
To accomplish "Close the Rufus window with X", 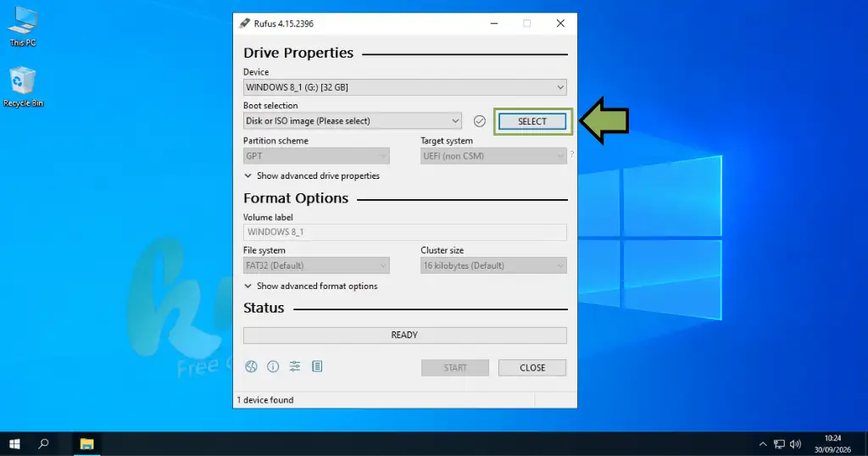I will tap(560, 23).
